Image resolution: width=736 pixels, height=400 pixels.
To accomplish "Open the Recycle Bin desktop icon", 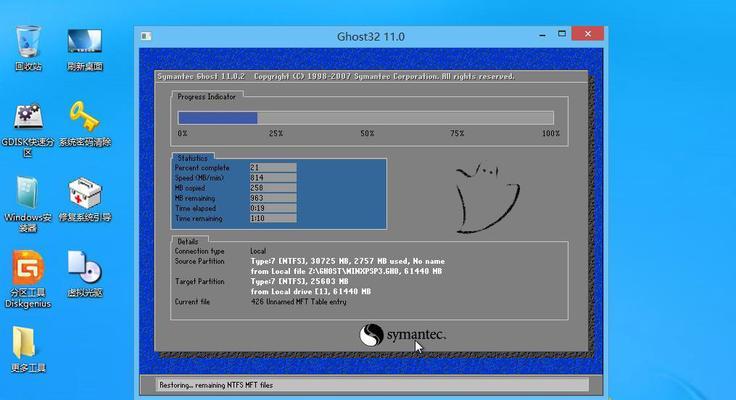I will [28, 48].
